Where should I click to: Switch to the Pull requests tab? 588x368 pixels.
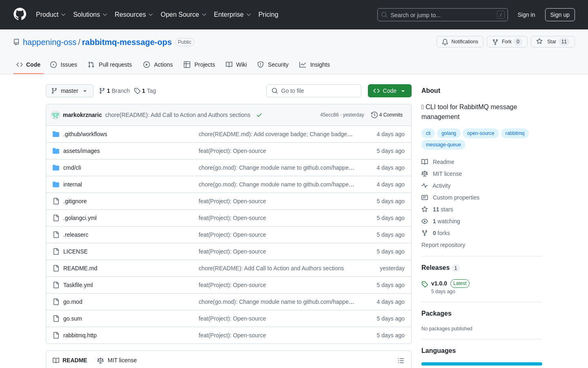click(x=110, y=65)
